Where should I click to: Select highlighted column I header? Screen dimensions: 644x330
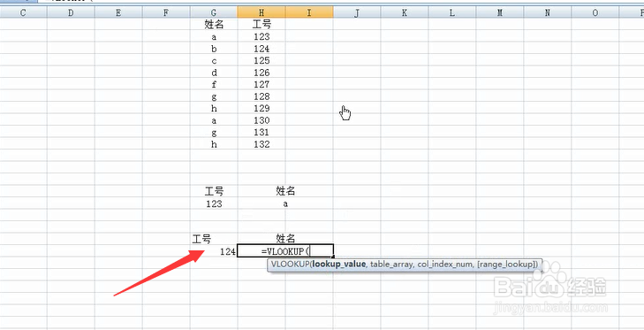(309, 12)
